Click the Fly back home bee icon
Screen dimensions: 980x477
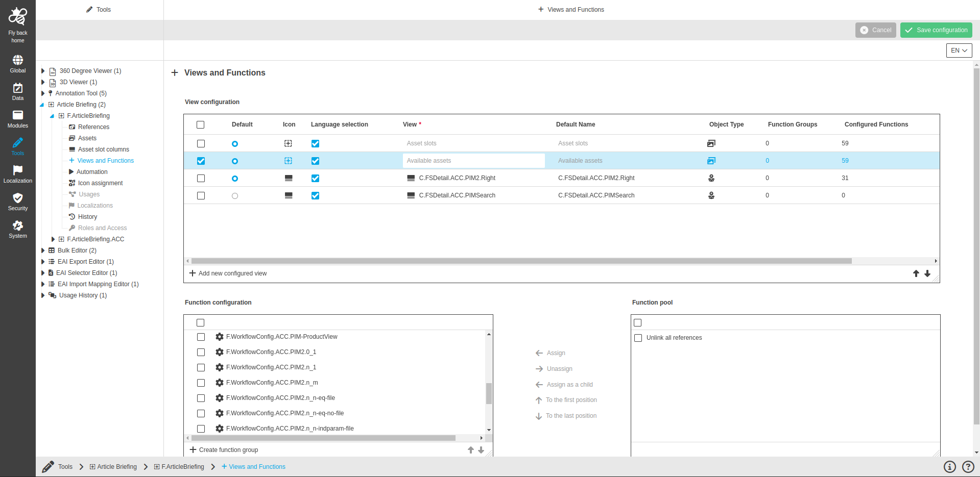(x=18, y=18)
